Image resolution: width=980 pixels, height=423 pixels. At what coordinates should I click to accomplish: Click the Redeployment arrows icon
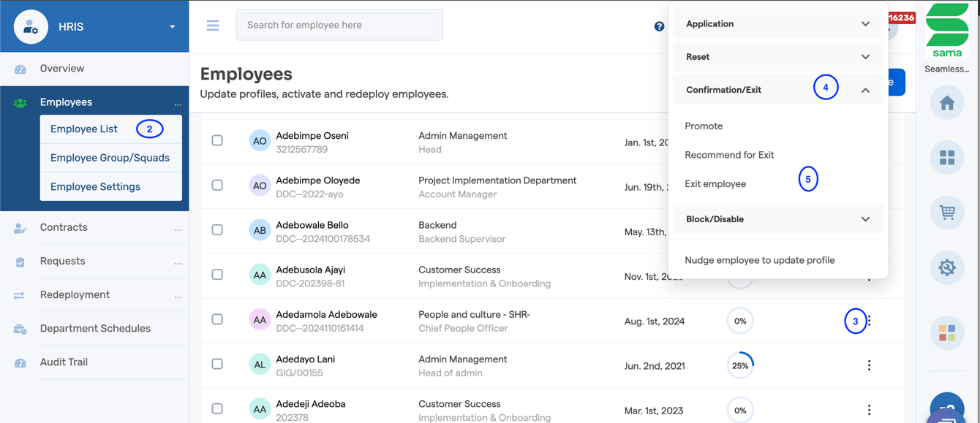click(20, 296)
